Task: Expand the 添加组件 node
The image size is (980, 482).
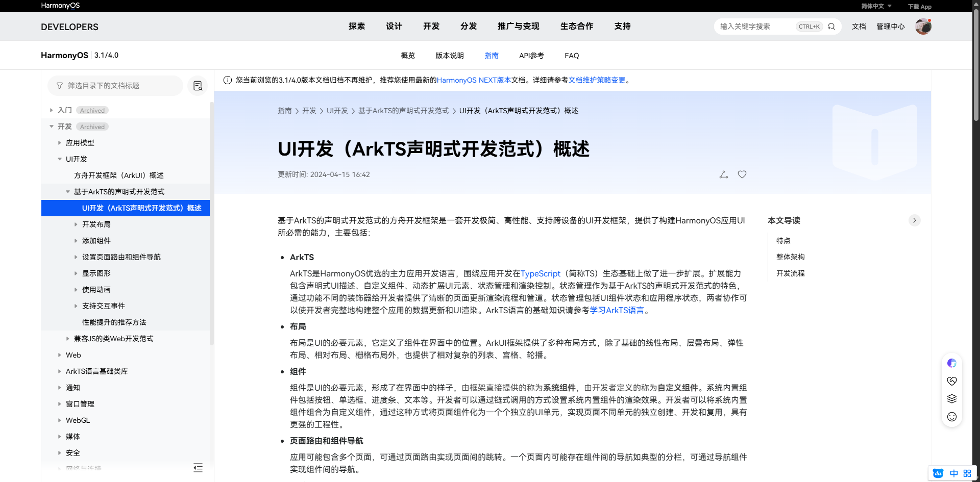Action: [76, 241]
